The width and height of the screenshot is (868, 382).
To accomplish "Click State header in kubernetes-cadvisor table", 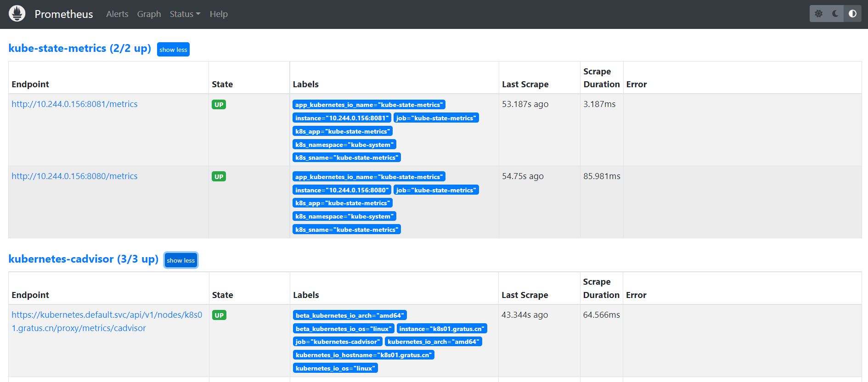I will [x=222, y=295].
